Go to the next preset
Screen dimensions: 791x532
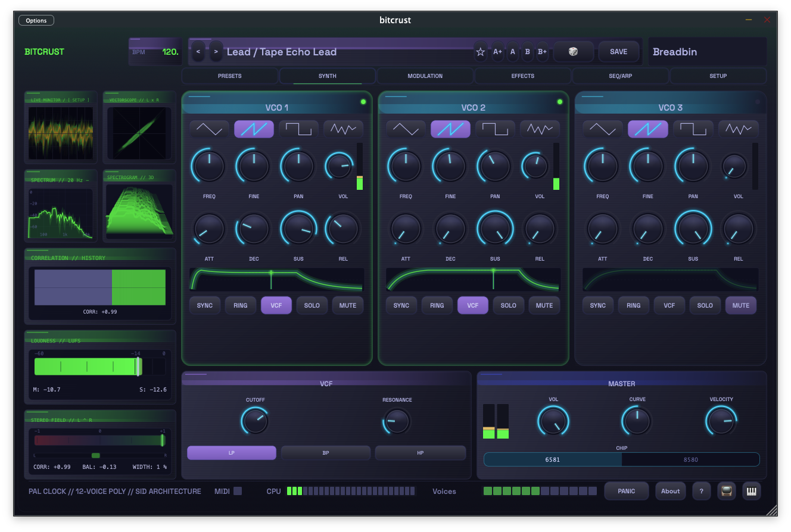216,52
